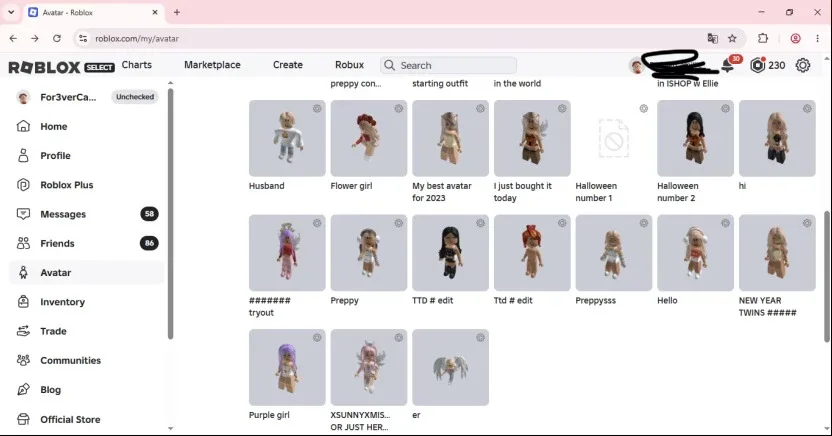Open gear on the 'er' outfit
This screenshot has width=832, height=436.
[480, 338]
